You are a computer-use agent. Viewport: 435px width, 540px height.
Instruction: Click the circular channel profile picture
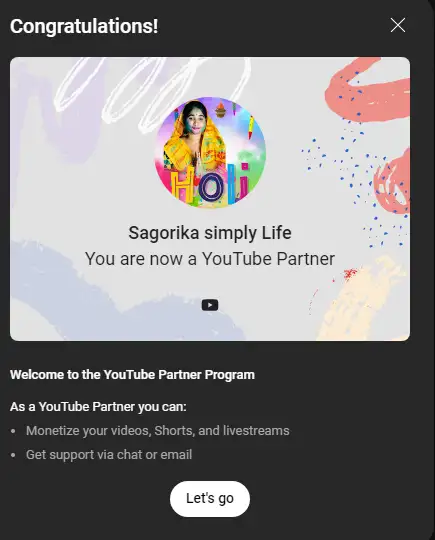coord(210,153)
